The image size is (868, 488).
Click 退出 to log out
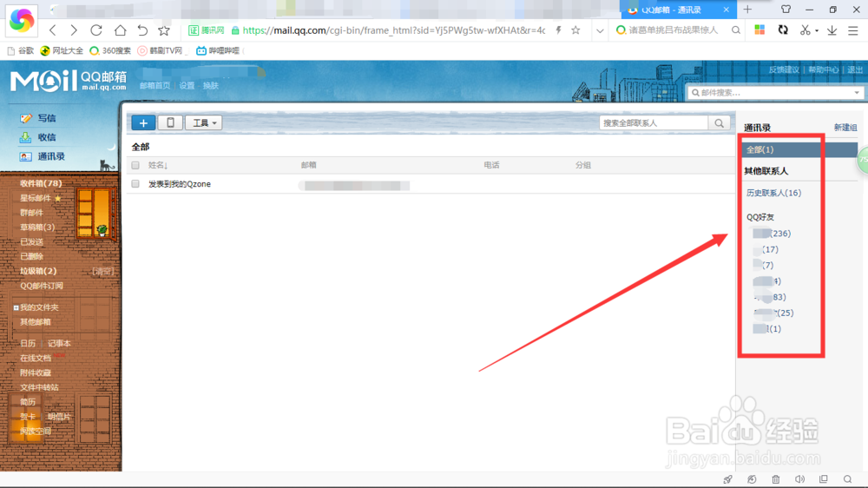[x=855, y=69]
